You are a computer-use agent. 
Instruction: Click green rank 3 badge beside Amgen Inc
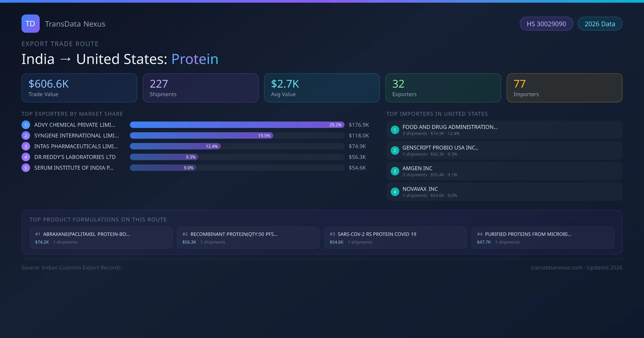[395, 171]
